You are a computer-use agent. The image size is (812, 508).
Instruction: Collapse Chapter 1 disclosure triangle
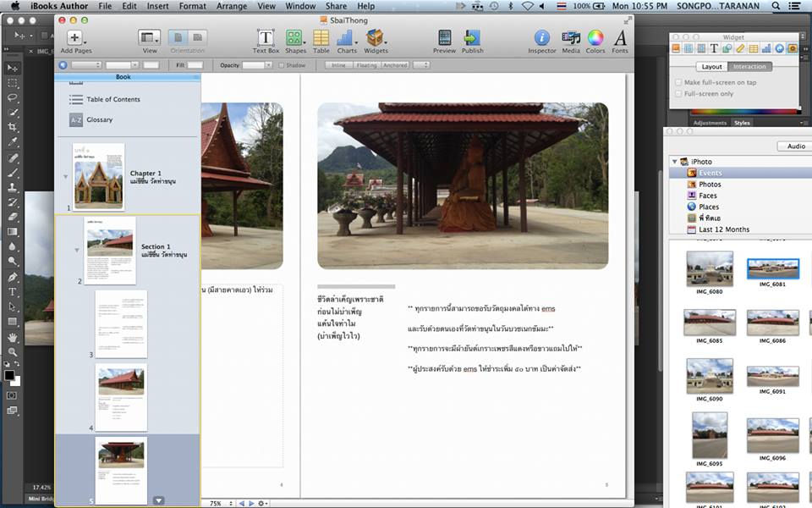[66, 177]
